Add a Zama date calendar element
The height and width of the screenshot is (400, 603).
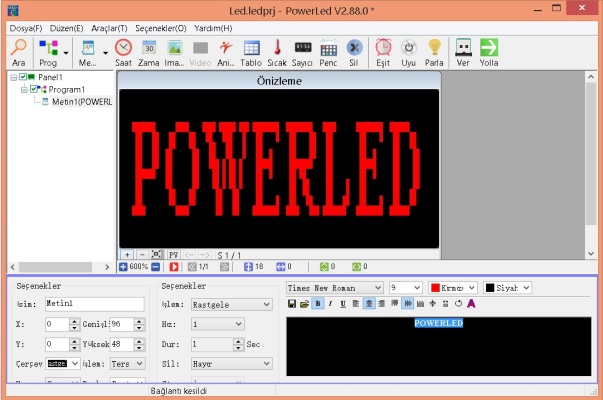click(x=149, y=53)
